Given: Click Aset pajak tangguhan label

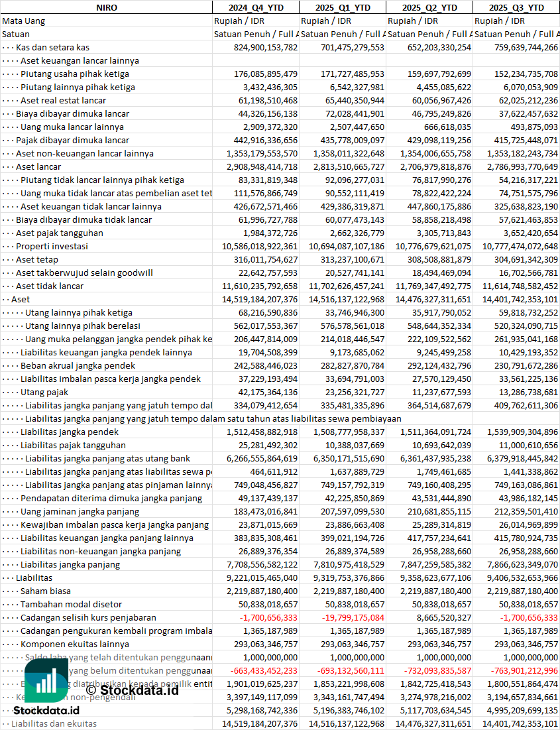Looking at the screenshot, I should [60, 233].
